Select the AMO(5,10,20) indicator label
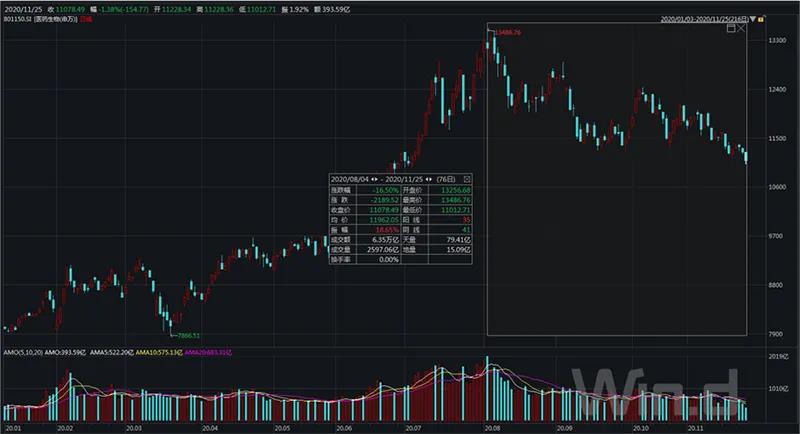Viewport: 800px width, 434px height. 21,353
